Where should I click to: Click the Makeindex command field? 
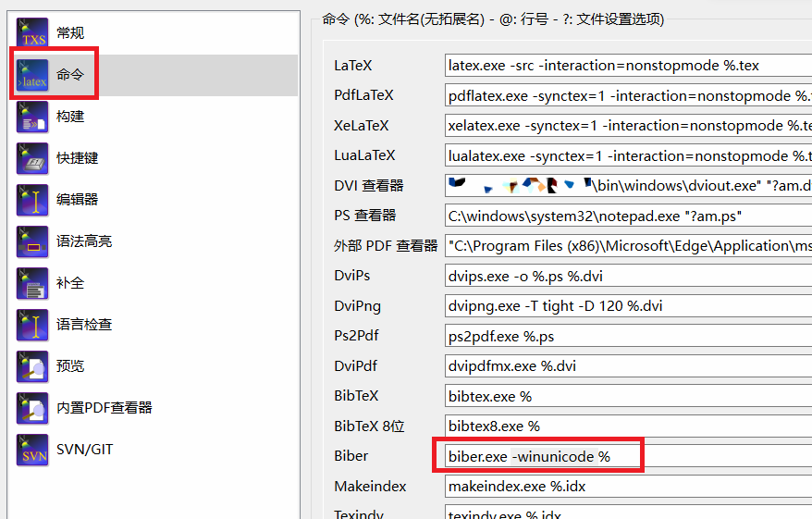(x=627, y=487)
